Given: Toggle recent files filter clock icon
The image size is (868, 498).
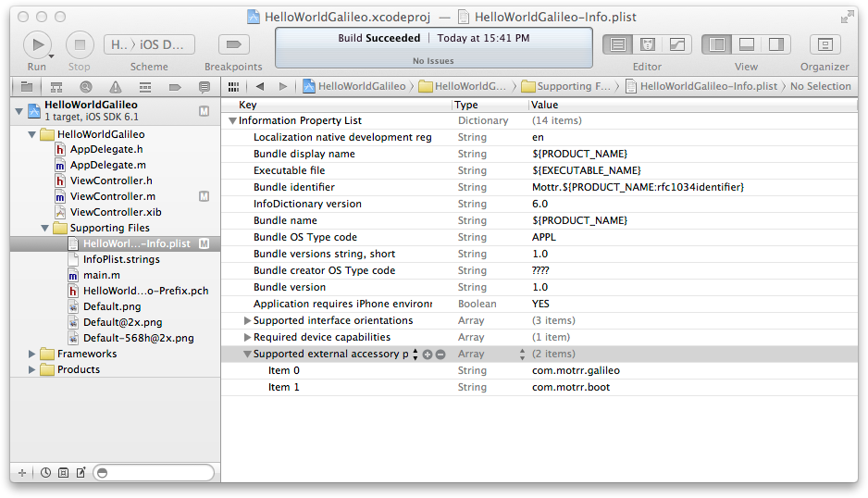Looking at the screenshot, I should tap(46, 472).
